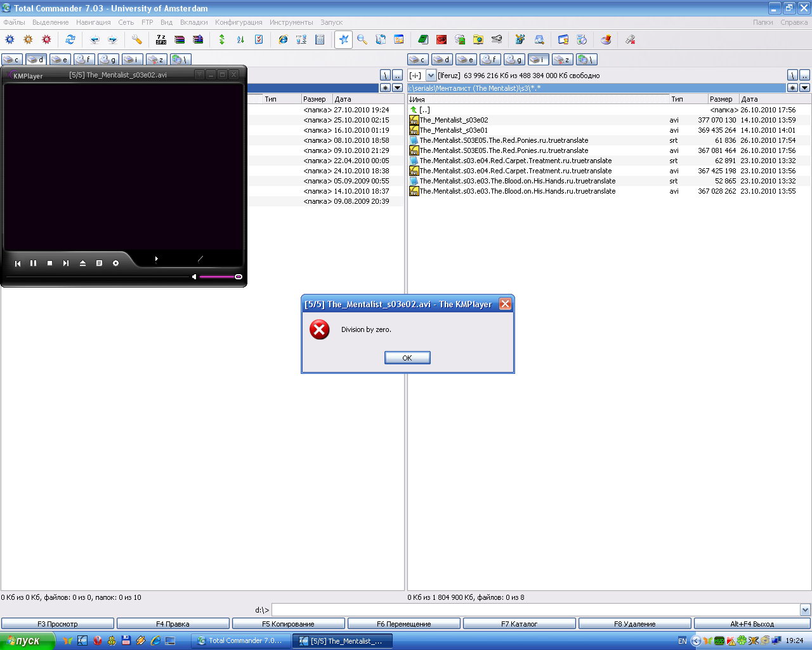Open left panel directory history dropdown arrow

tap(397, 88)
